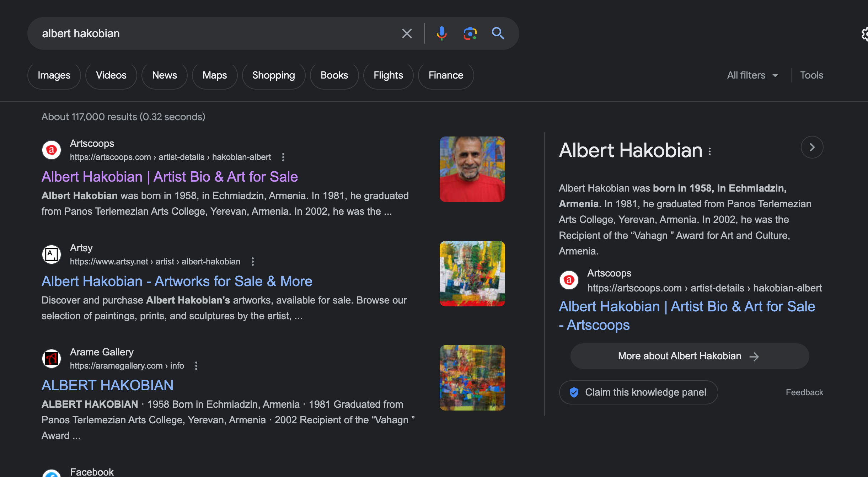This screenshot has width=868, height=477.
Task: Switch to the Shopping tab
Action: click(274, 75)
